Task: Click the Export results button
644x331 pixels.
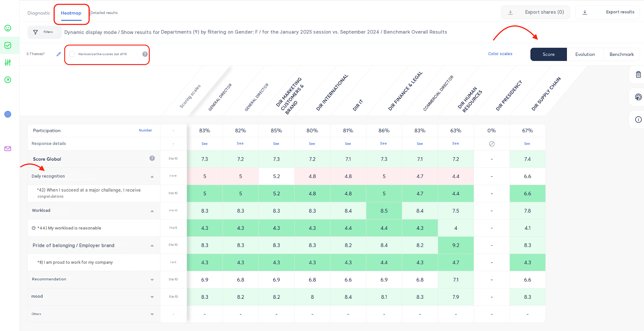Action: tap(607, 12)
